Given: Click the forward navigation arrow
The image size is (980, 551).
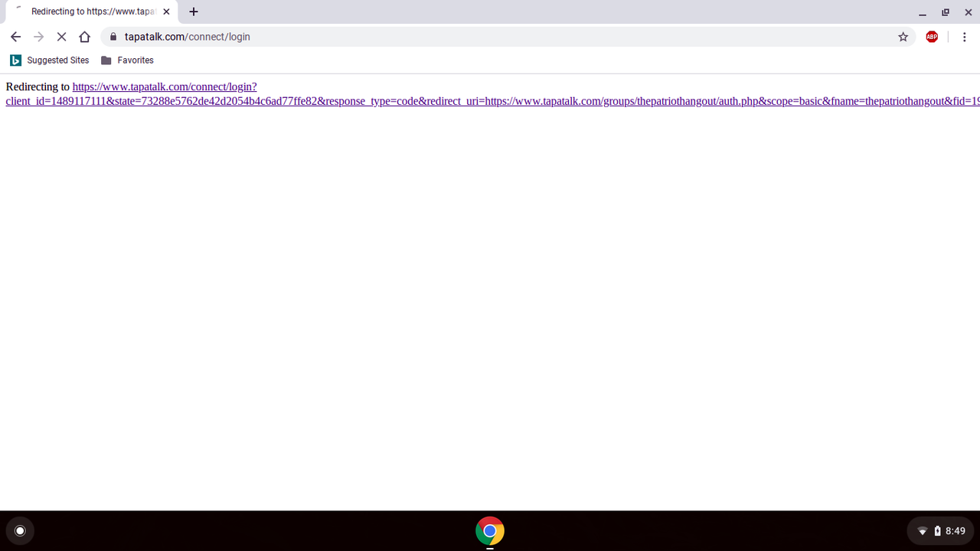Looking at the screenshot, I should (38, 37).
